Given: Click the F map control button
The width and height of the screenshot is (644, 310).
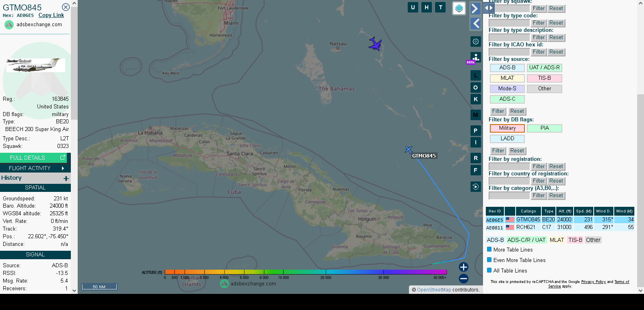Looking at the screenshot, I should pos(476,170).
